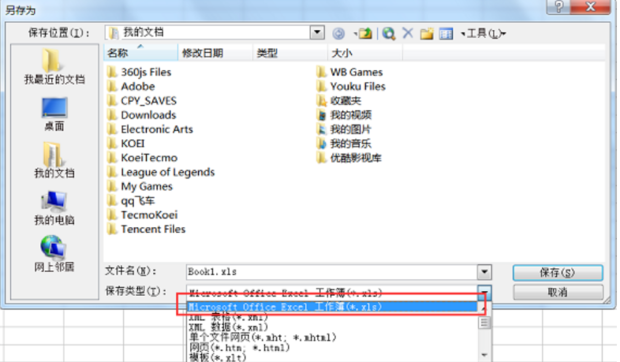Click the 保存位置 我的文档 combo box
This screenshot has height=362, width=620.
[x=215, y=32]
